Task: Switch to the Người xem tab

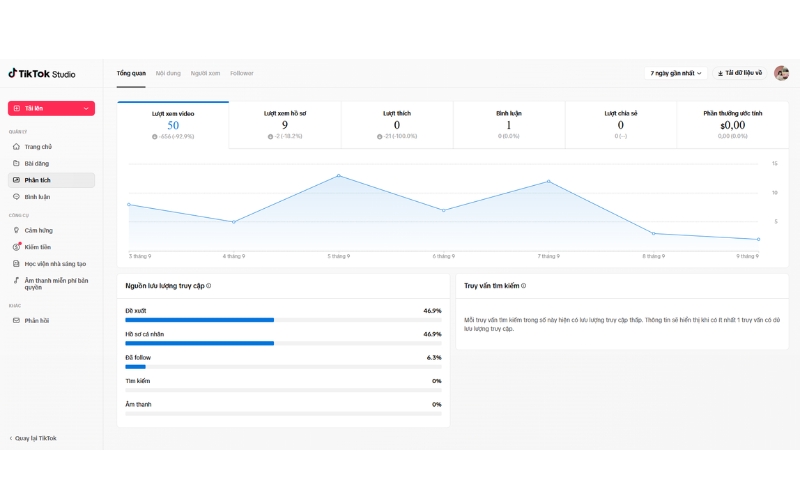Action: pyautogui.click(x=206, y=73)
